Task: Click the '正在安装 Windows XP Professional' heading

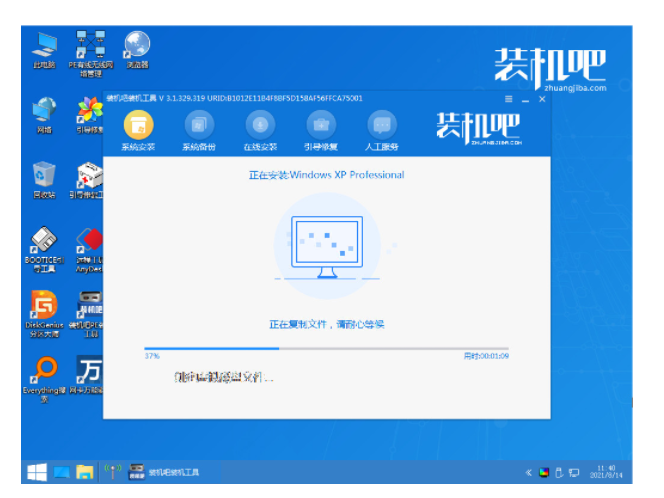Action: point(326,175)
